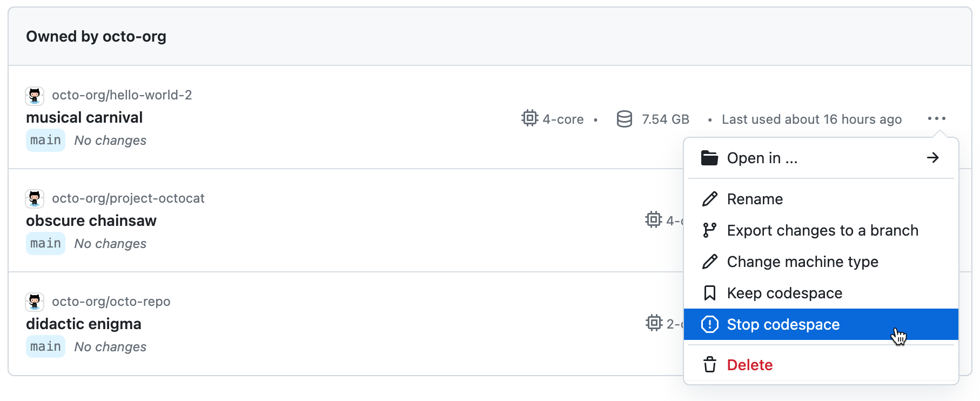Click the bookmark icon for Keep codespace
Viewport: 980px width, 401px height.
709,293
